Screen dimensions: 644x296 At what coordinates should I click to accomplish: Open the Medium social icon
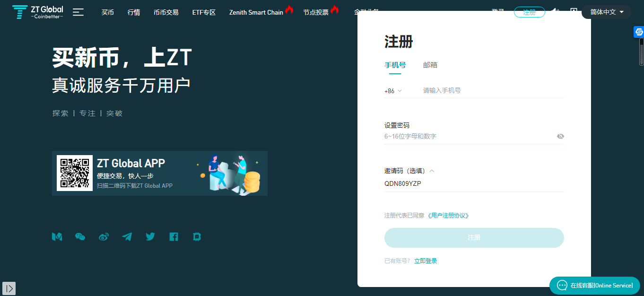(57, 237)
